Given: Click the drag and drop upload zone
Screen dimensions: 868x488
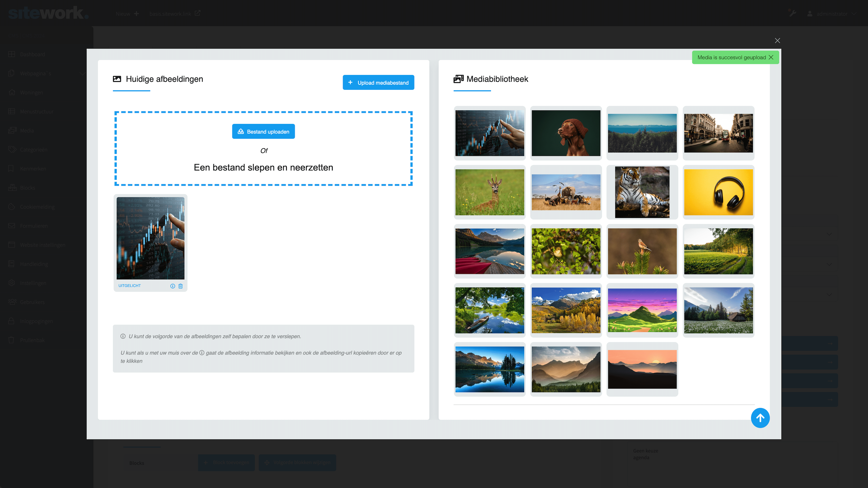Looking at the screenshot, I should point(263,168).
